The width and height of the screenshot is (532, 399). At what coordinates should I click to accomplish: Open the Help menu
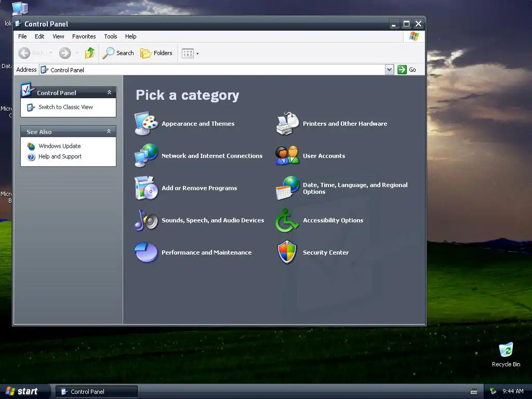pos(130,36)
